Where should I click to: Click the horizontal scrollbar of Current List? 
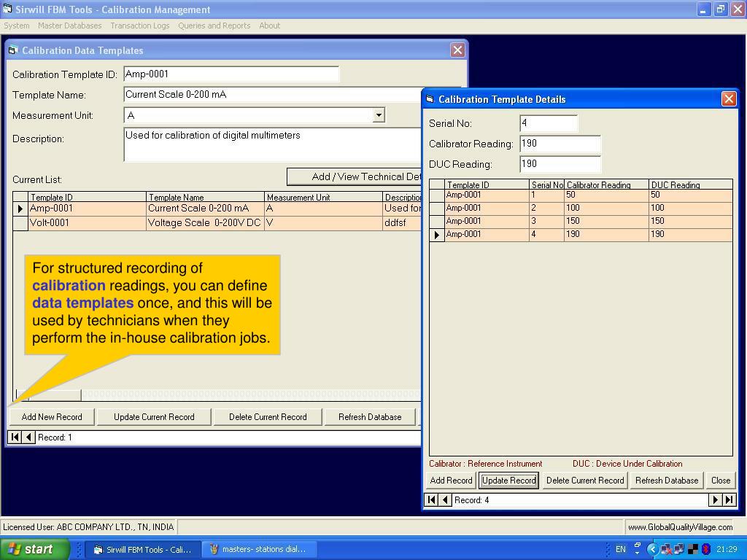[217, 394]
